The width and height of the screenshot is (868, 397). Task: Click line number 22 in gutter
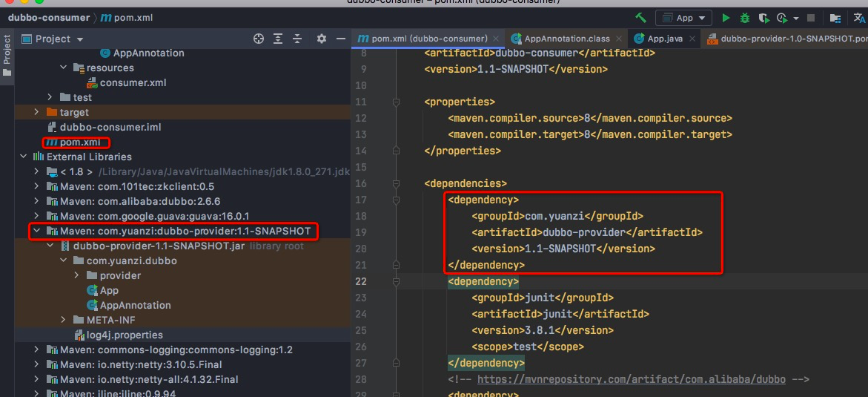[360, 282]
